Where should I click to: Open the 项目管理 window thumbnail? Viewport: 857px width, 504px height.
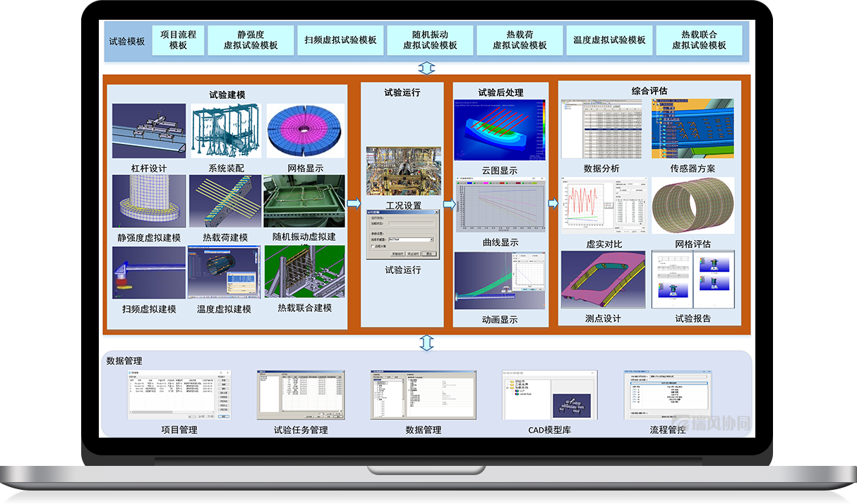[179, 395]
